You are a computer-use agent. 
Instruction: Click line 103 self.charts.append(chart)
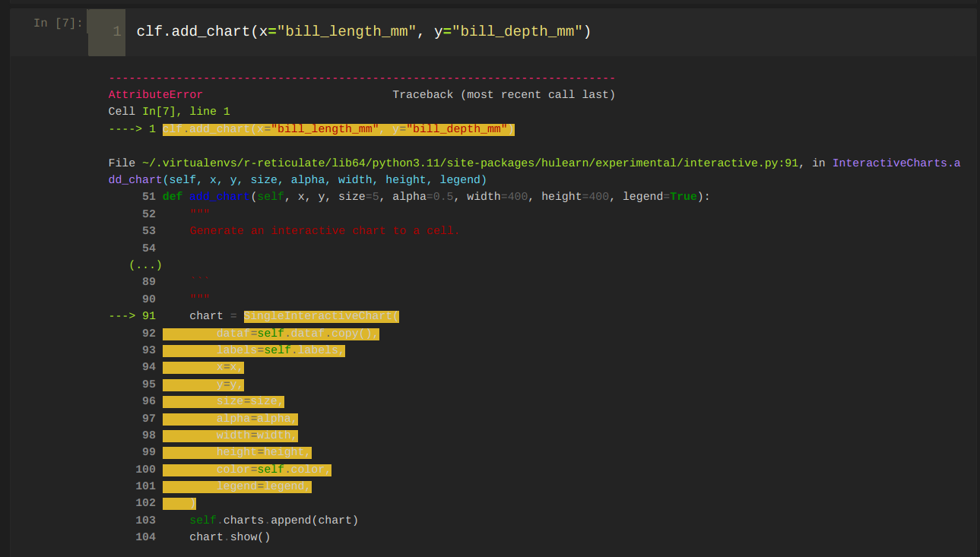pyautogui.click(x=274, y=521)
